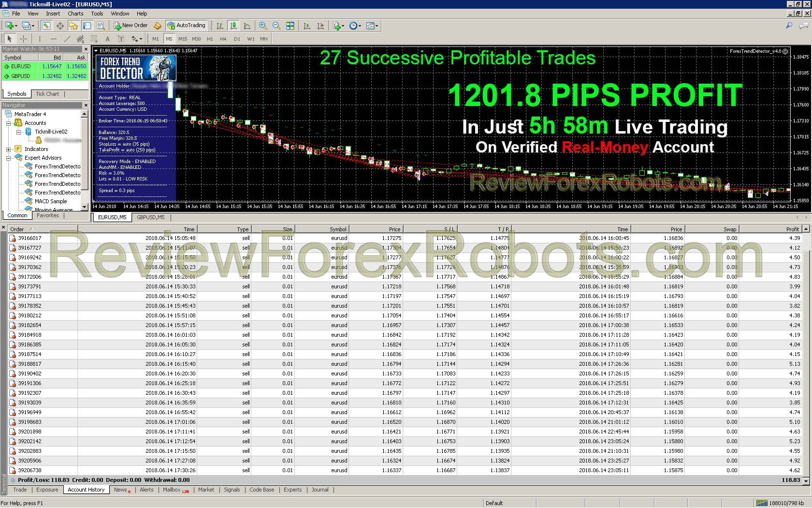The image size is (812, 508).
Task: Open the search magnifier at top right
Action: pyautogui.click(x=789, y=26)
